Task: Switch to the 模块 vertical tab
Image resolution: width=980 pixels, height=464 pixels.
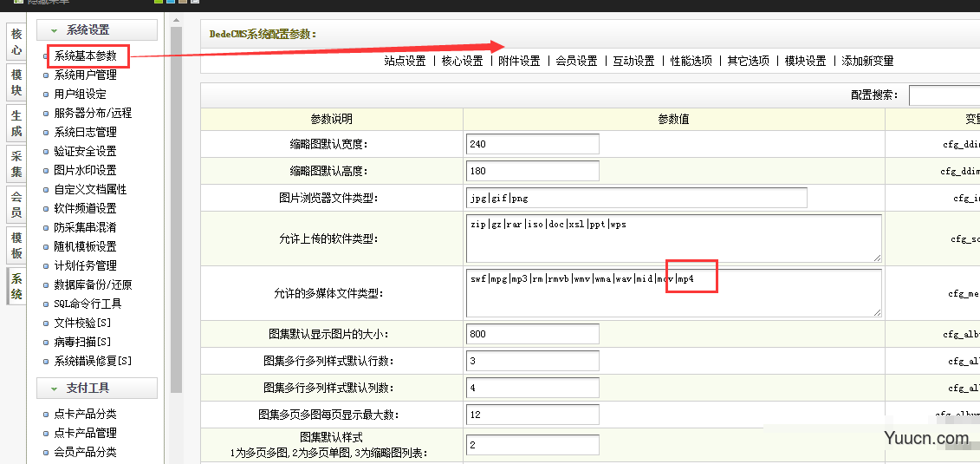Action: pos(16,83)
